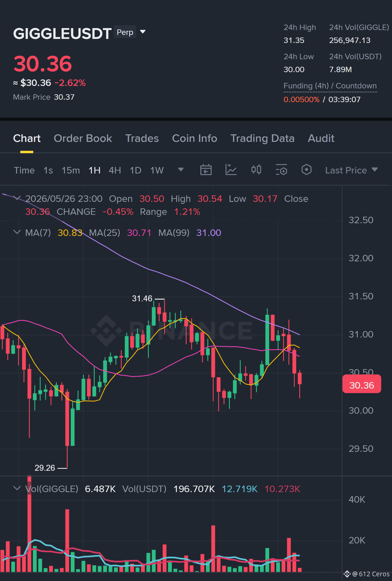Click the hexagon chart preferences icon
The height and width of the screenshot is (581, 392).
click(307, 170)
